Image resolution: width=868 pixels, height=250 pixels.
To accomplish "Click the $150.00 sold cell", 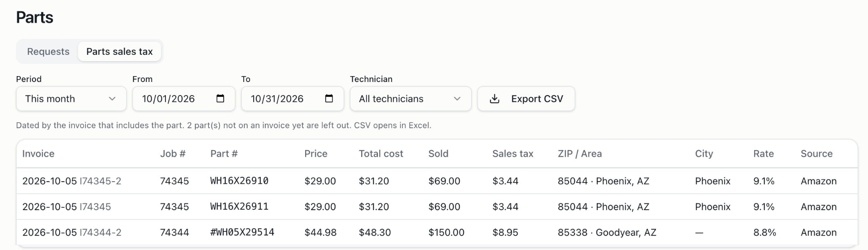I will pyautogui.click(x=446, y=233).
